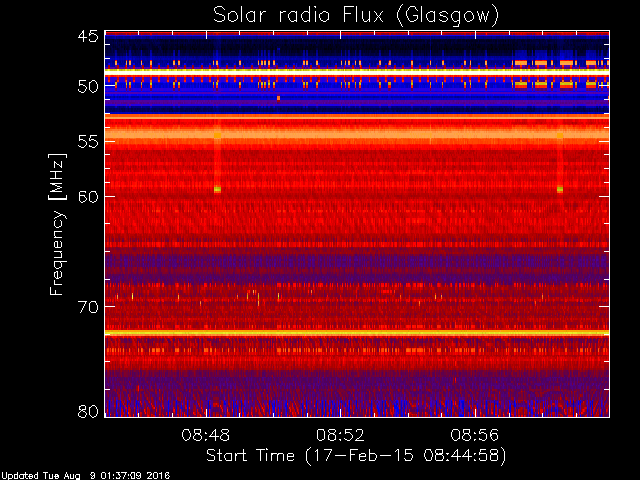Click the orange band near 54 MHz

pos(357,134)
